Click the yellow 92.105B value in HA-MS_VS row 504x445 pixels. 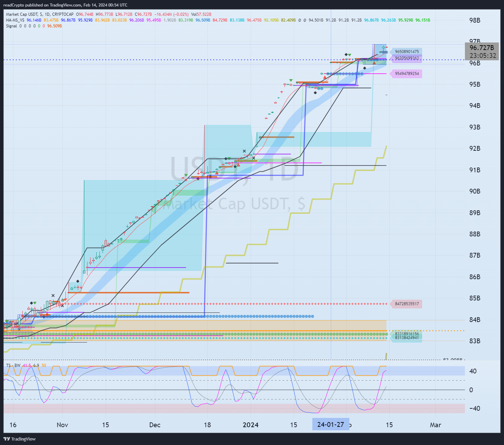click(x=272, y=20)
